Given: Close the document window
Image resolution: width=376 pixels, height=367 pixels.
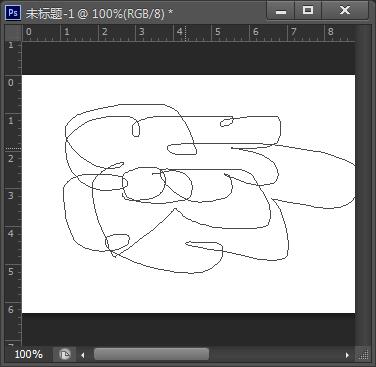Looking at the screenshot, I should 344,11.
